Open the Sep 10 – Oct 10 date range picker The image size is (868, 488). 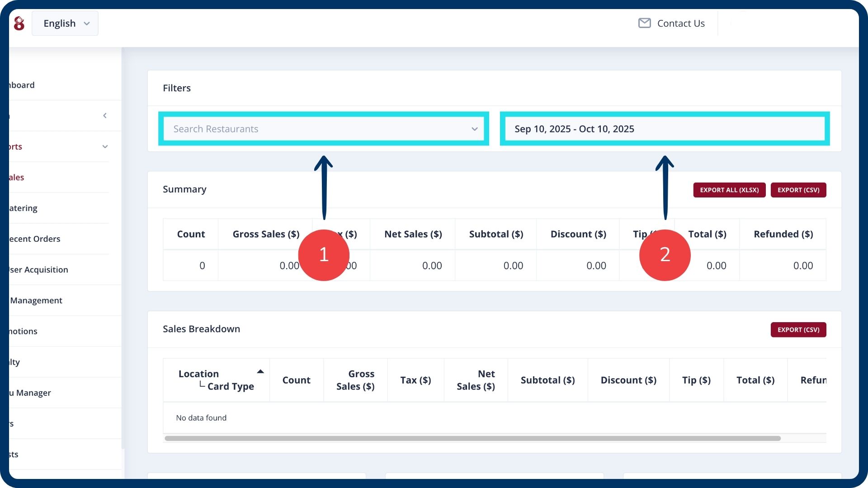click(x=665, y=129)
